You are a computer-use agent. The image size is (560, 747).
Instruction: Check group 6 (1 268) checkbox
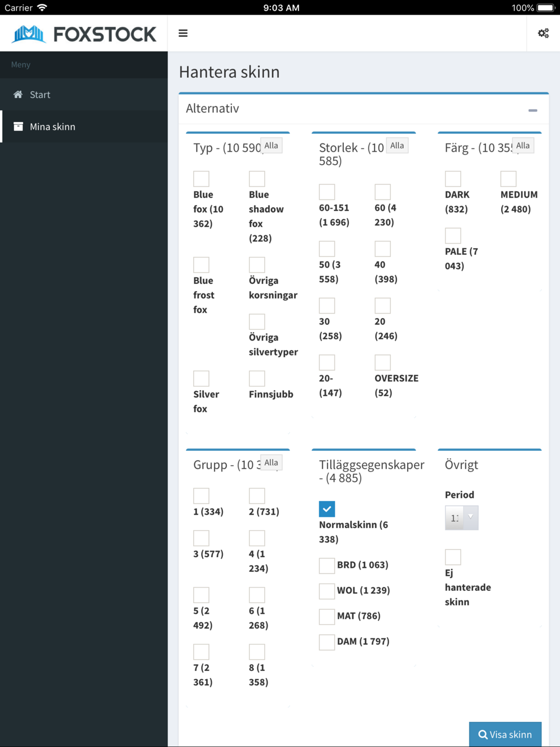coord(257,595)
